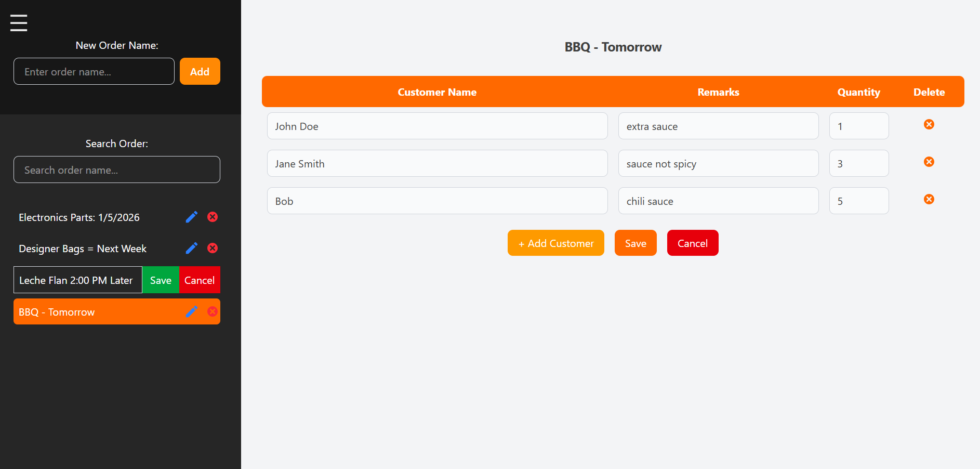The image size is (980, 469).
Task: Edit Designer Bags order with pencil icon
Action: click(x=192, y=248)
